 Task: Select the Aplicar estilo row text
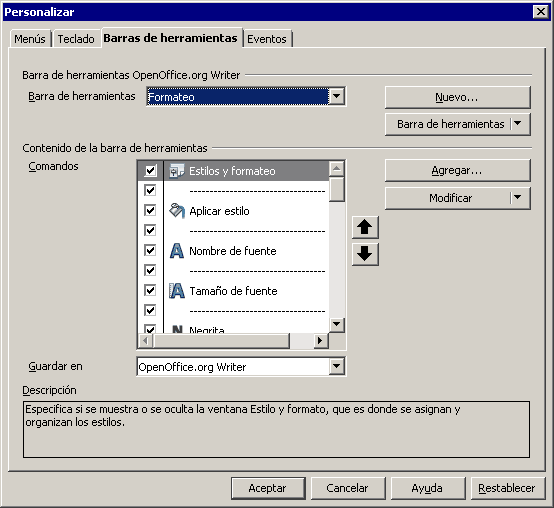[x=219, y=211]
